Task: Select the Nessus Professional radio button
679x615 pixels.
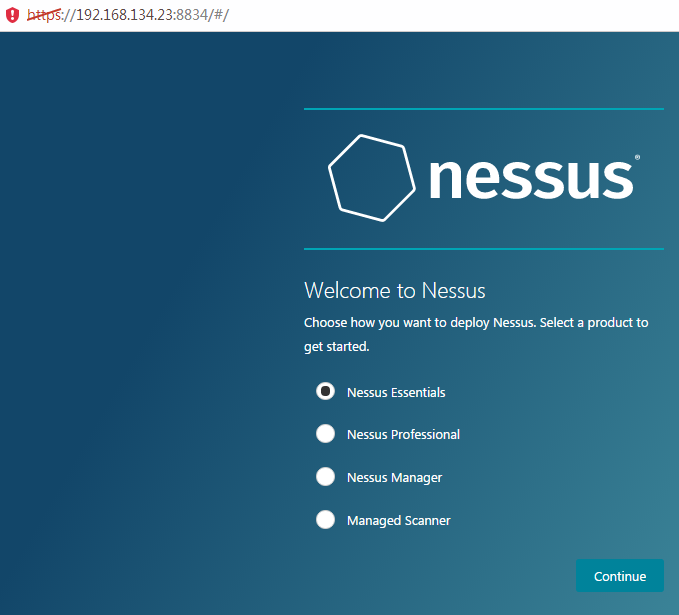Action: (x=325, y=434)
